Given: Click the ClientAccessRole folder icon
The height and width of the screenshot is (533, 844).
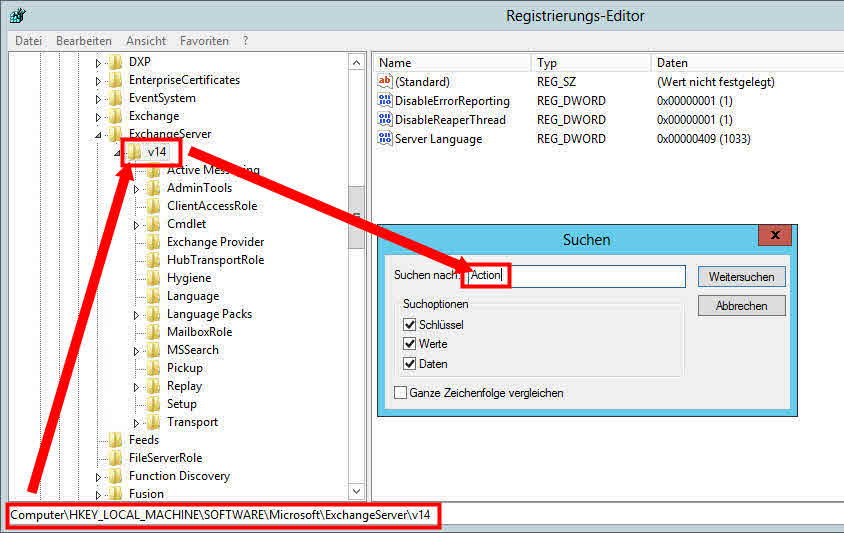Looking at the screenshot, I should point(153,206).
